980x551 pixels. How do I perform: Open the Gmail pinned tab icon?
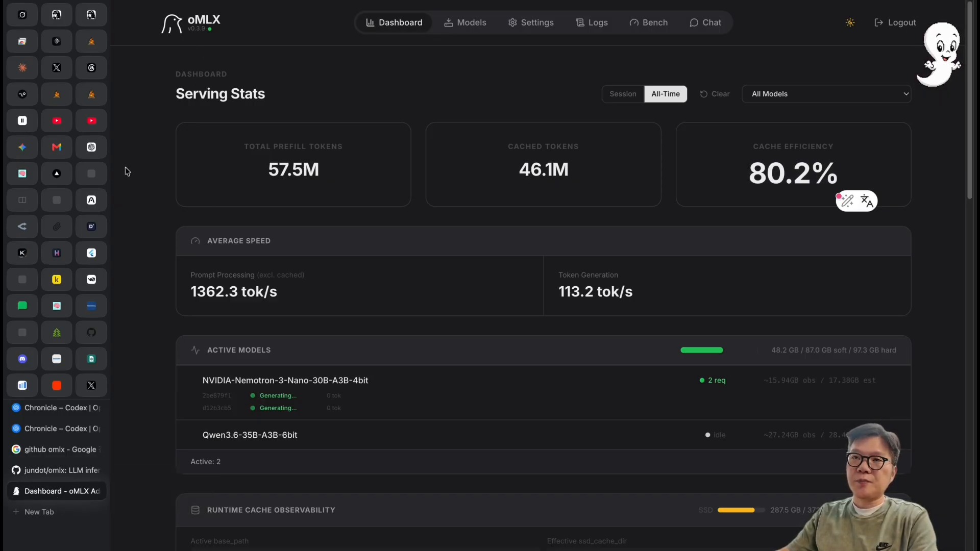57,147
